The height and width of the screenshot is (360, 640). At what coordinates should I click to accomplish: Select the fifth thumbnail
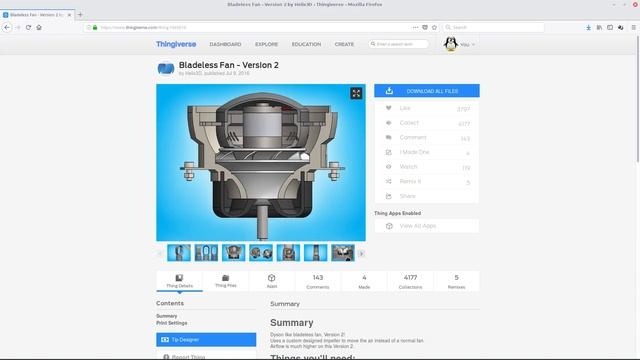click(x=288, y=253)
